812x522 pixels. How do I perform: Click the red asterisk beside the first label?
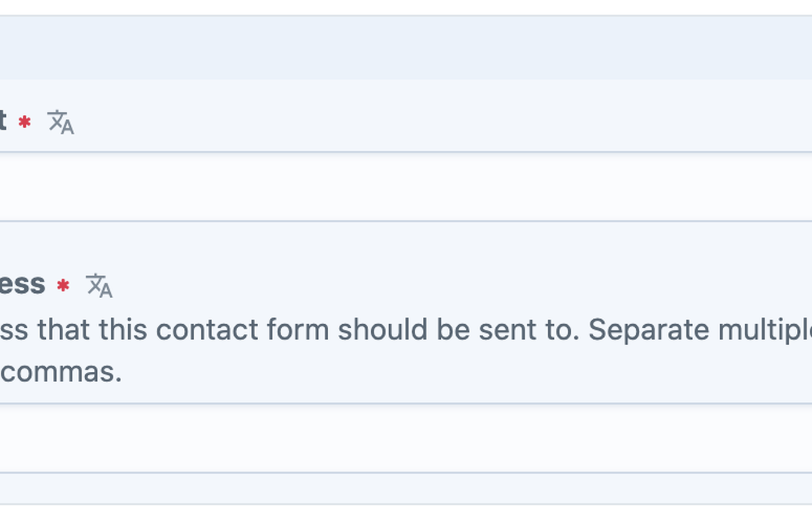[24, 122]
